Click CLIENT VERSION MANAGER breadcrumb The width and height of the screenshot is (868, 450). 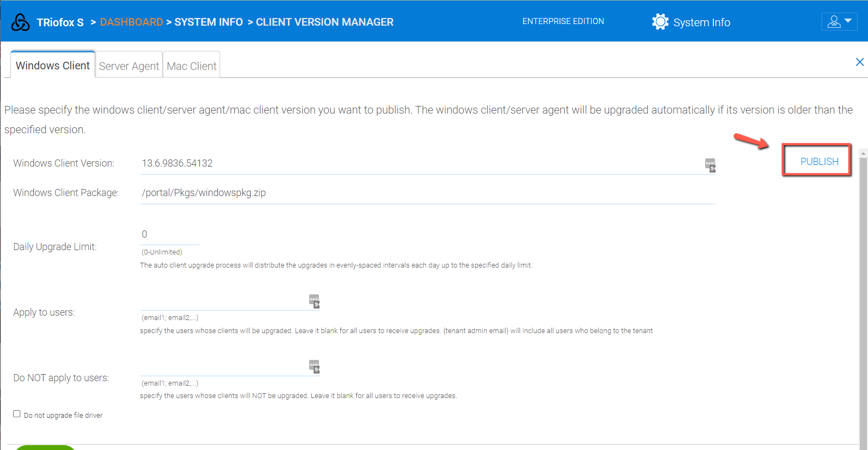point(324,22)
